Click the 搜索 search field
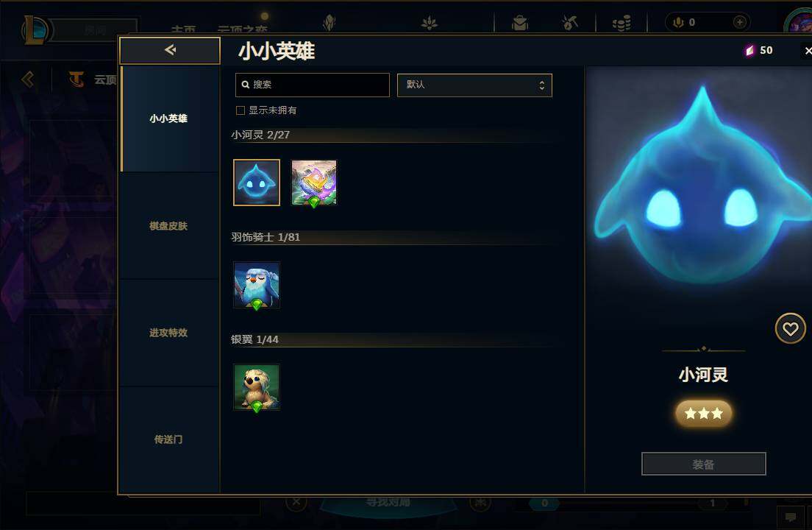 [313, 85]
